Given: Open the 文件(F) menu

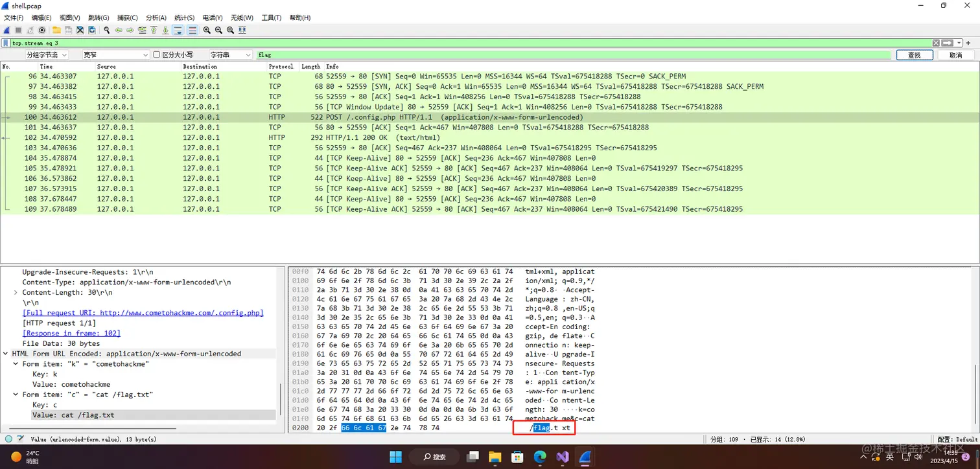Looking at the screenshot, I should (x=14, y=17).
